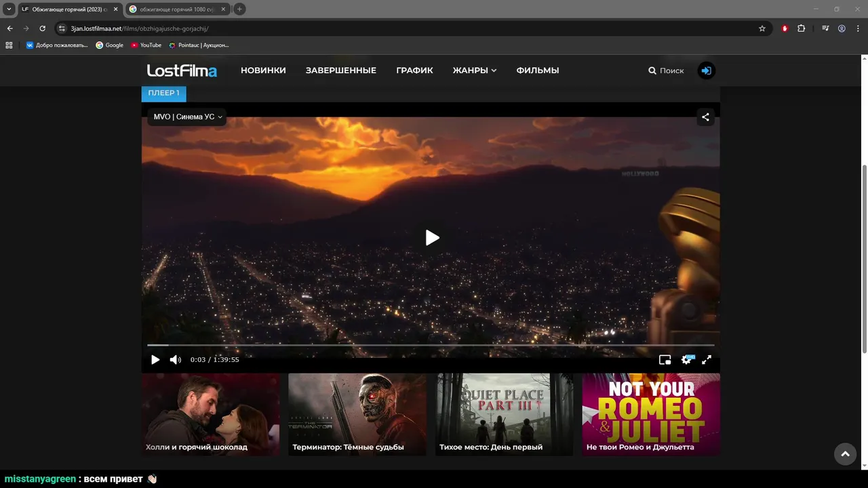868x488 pixels.
Task: Open 'Терминатор: Тёмные судьбы' thumbnail
Action: coord(357,414)
